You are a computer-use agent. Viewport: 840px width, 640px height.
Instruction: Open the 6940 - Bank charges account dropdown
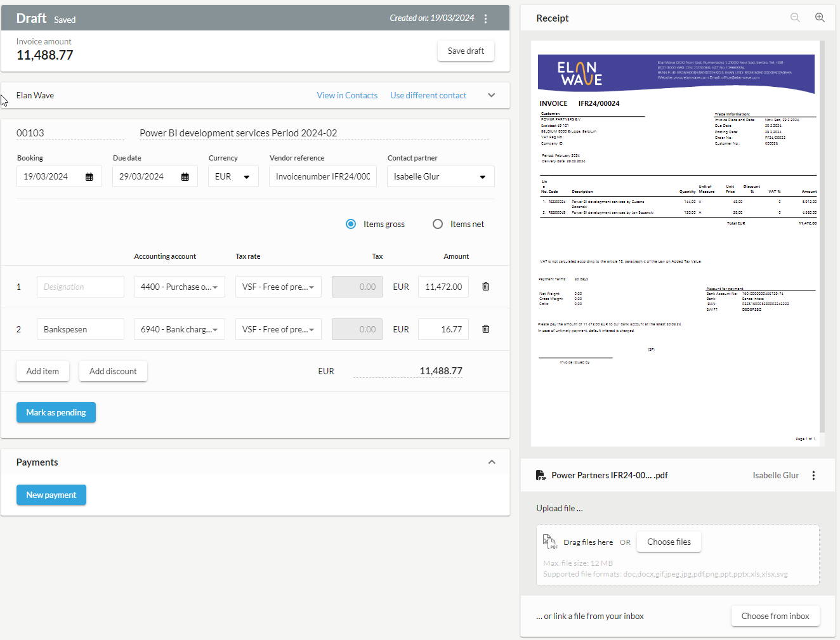pyautogui.click(x=180, y=329)
